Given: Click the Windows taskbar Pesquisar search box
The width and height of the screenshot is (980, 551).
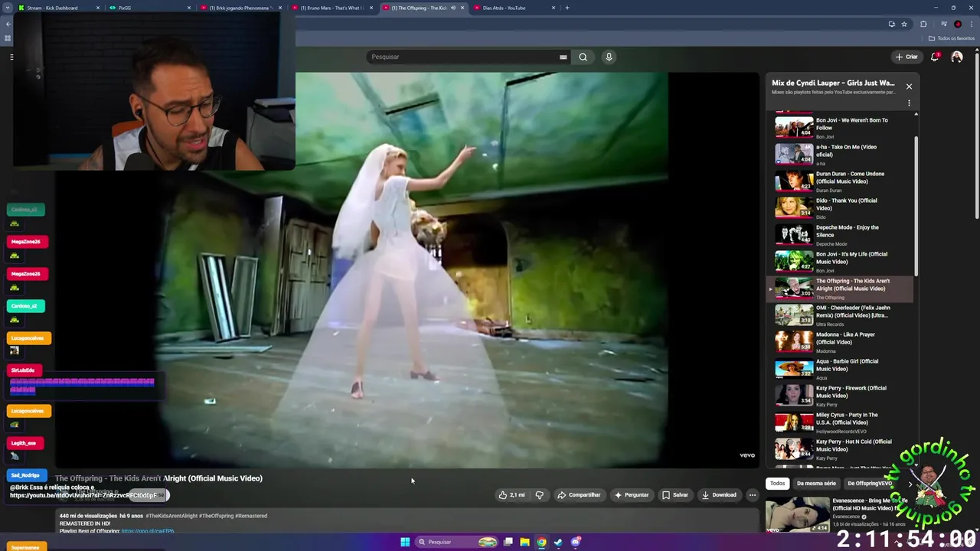Looking at the screenshot, I should [457, 542].
